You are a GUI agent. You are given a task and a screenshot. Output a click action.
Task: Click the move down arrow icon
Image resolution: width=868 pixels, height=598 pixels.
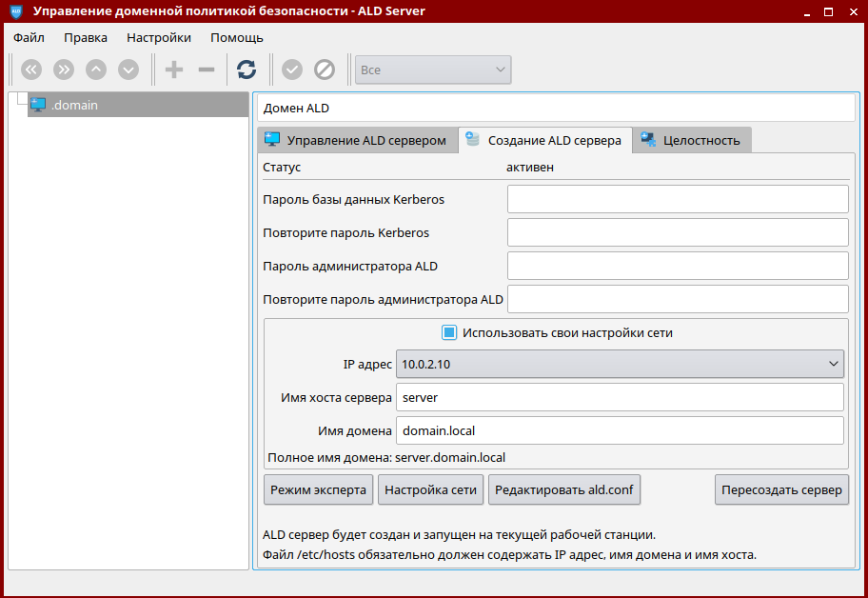click(128, 70)
